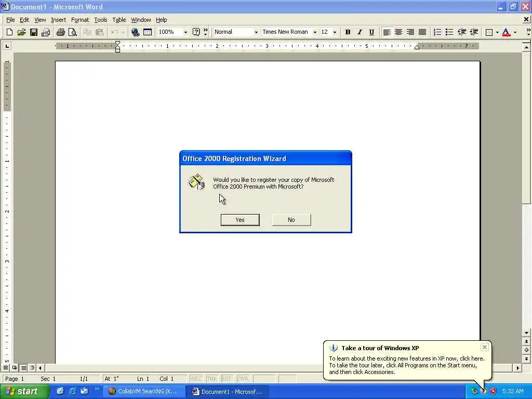
Task: Click the Insert Hyperlink globe icon
Action: [x=136, y=32]
